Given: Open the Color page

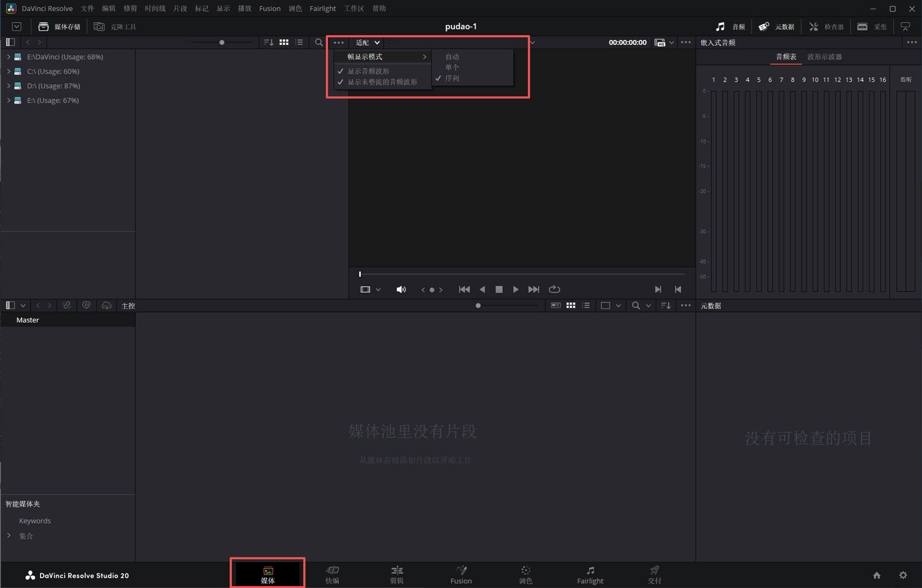Looking at the screenshot, I should (526, 575).
